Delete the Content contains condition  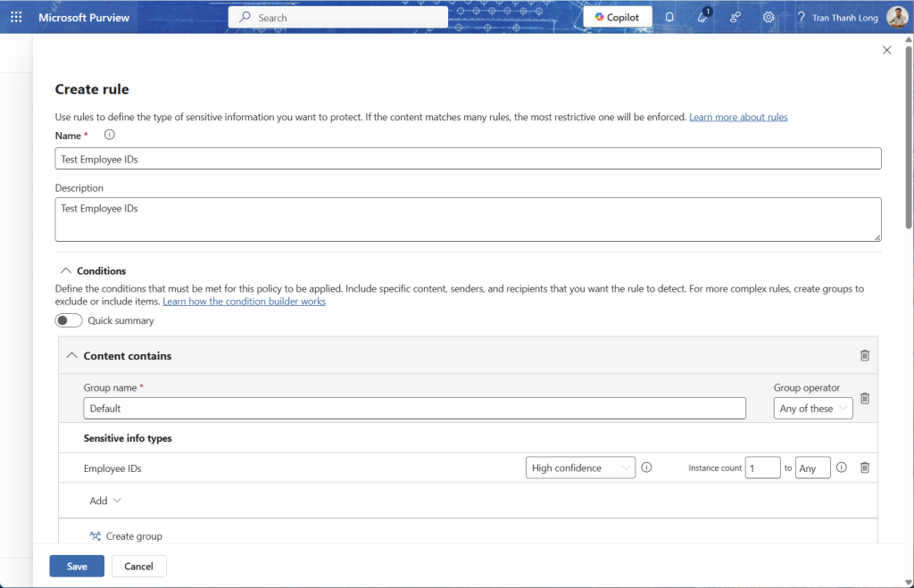pos(864,355)
